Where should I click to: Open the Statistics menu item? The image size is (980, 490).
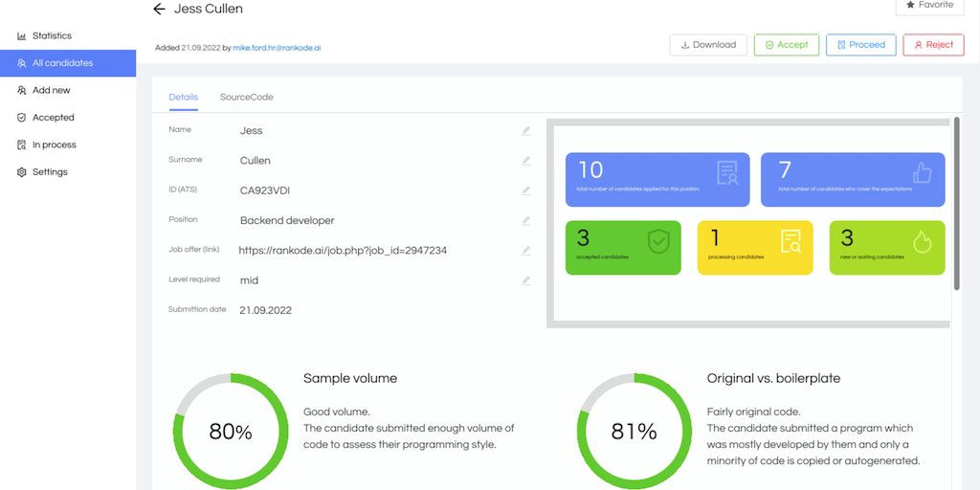[x=68, y=36]
